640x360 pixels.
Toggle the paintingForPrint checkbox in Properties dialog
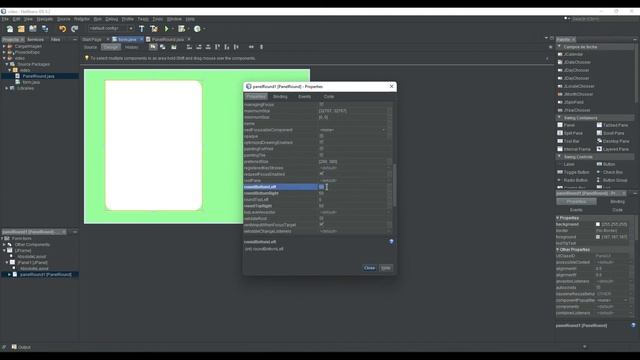pyautogui.click(x=321, y=149)
